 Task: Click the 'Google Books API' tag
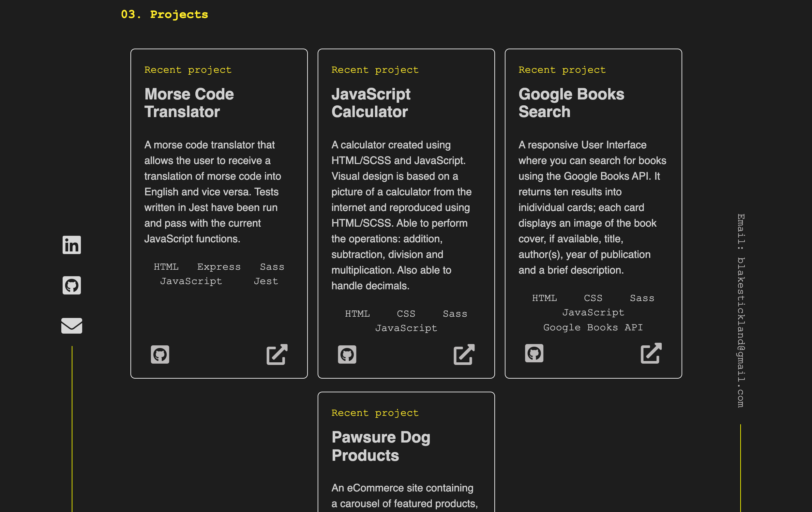[x=593, y=327]
